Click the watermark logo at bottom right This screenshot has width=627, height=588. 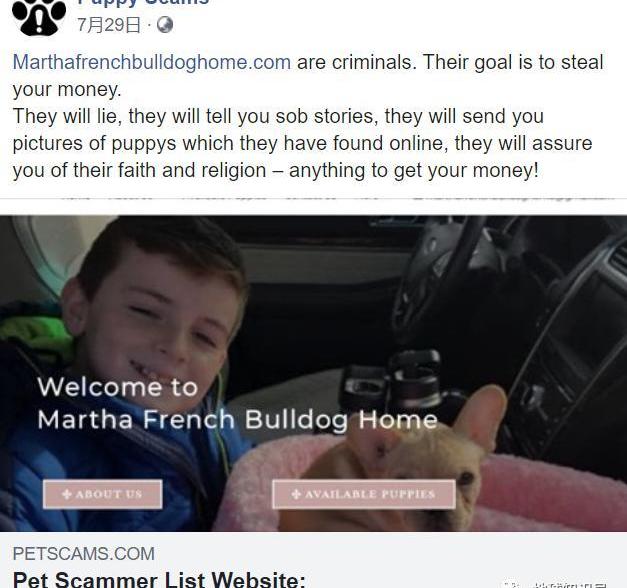pos(556,584)
